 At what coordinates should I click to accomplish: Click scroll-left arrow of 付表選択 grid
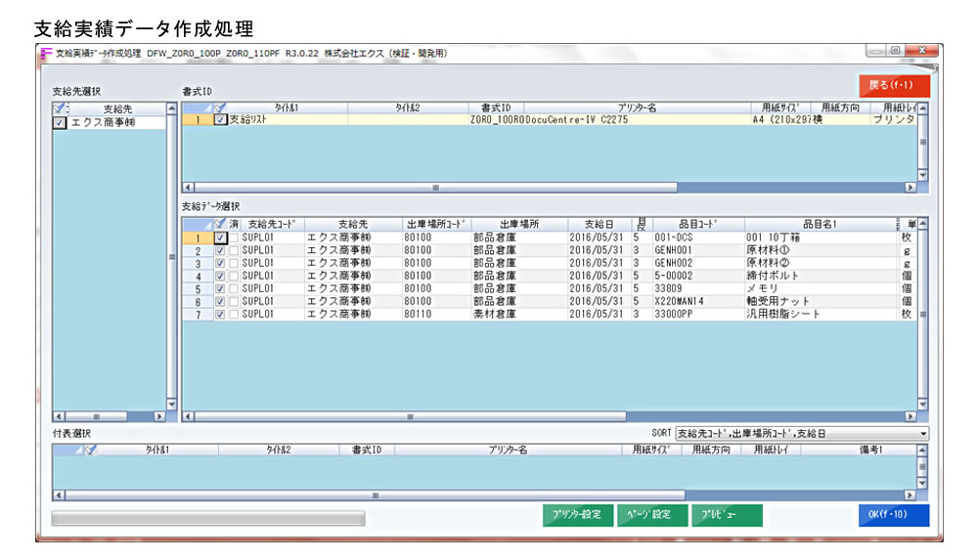click(x=59, y=495)
